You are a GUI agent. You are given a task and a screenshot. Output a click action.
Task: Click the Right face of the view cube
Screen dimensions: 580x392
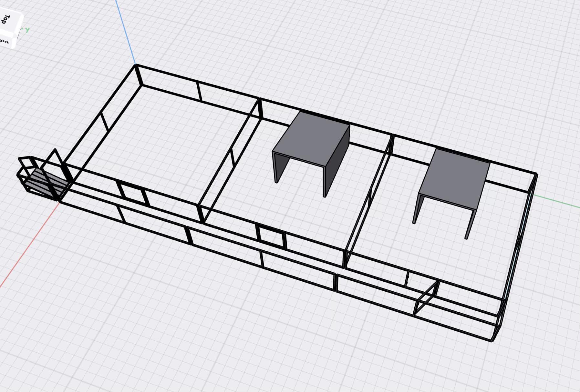point(5,41)
